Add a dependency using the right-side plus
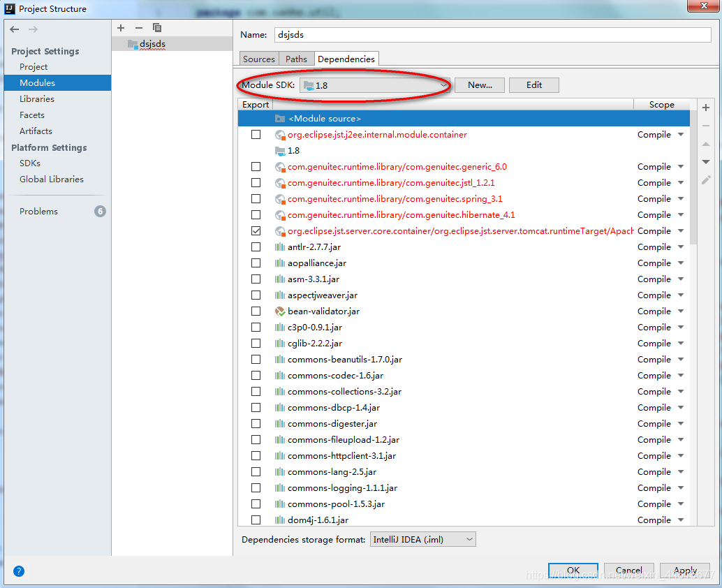 [705, 108]
